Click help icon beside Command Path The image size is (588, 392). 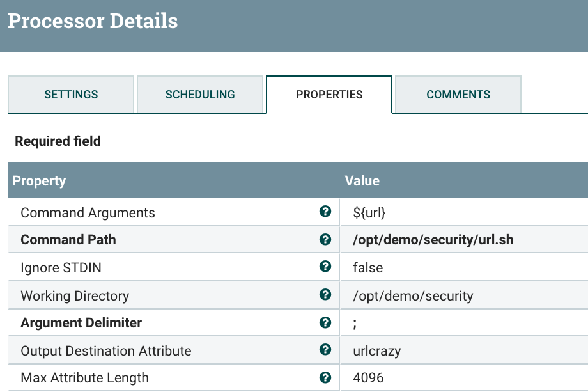click(x=325, y=240)
